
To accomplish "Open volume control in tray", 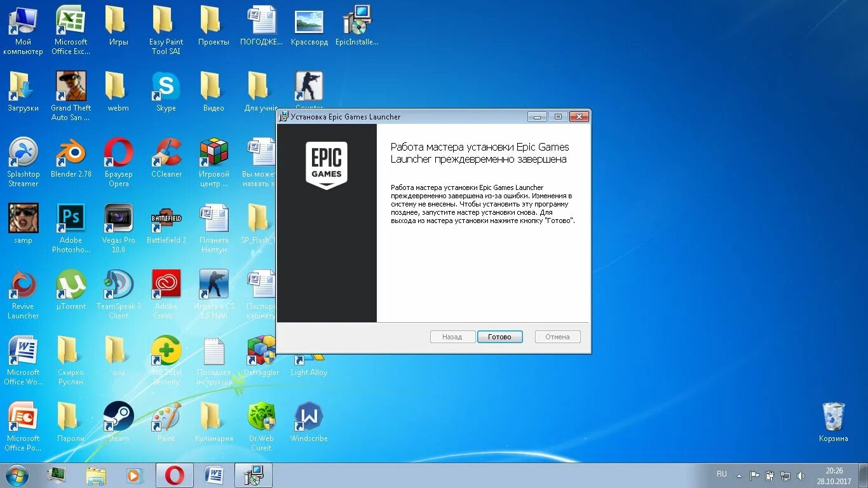I will pos(801,475).
